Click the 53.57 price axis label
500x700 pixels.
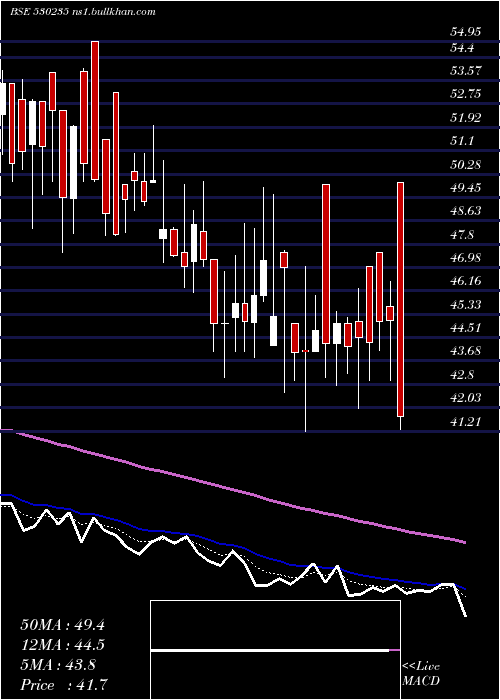click(466, 71)
